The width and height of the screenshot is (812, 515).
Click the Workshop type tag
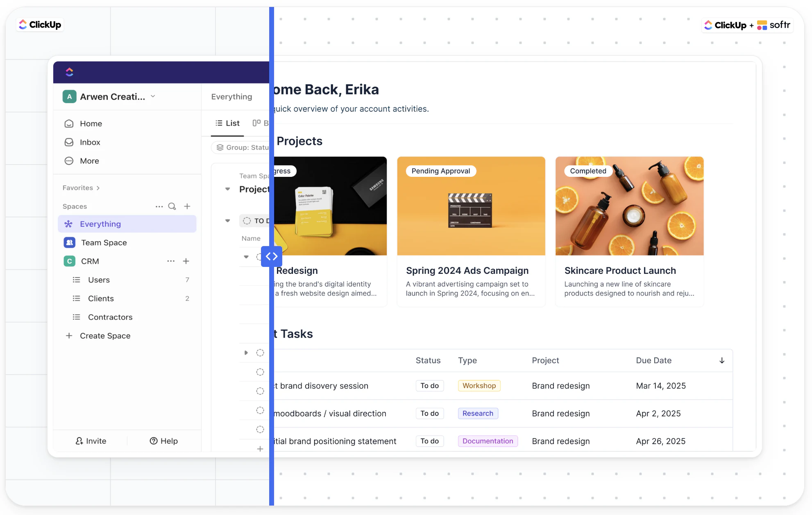pos(479,386)
